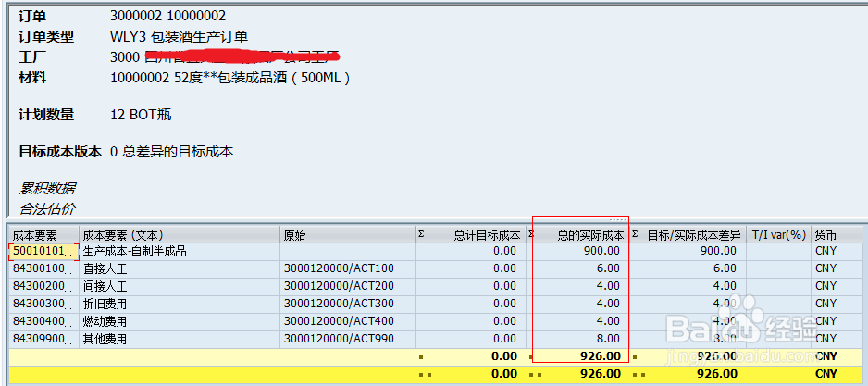
Task: Click the highlighted cost element cell 50010101
Action: click(x=44, y=252)
